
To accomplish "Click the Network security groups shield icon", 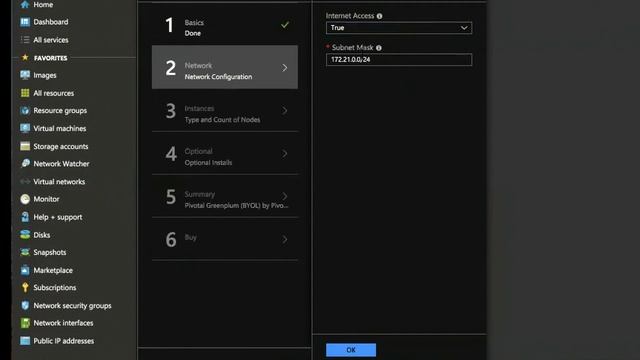I will coord(25,306).
